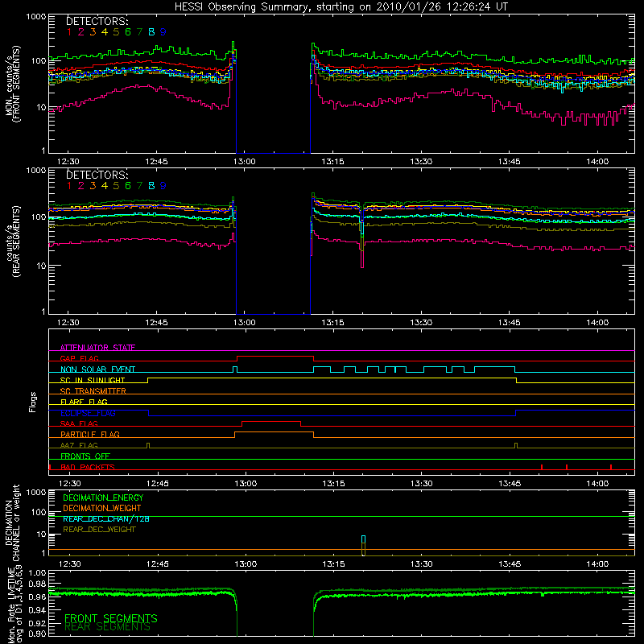This screenshot has height=644, width=644.
Task: Select the REAR_DEC_WEIGHT legend label
Action: [x=99, y=530]
